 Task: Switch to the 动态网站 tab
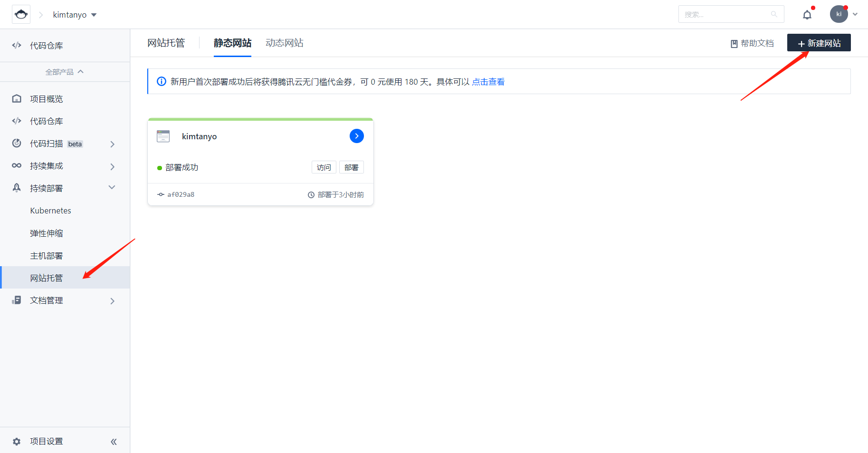coord(284,43)
